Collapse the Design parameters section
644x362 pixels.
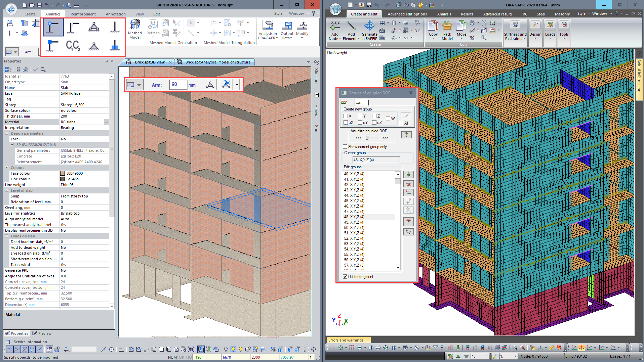click(x=7, y=133)
